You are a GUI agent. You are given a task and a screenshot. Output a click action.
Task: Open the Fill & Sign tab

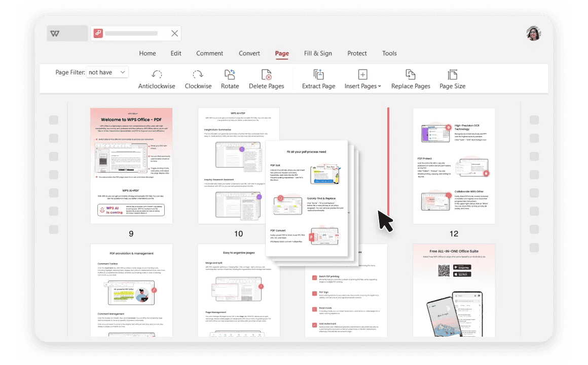tap(318, 53)
